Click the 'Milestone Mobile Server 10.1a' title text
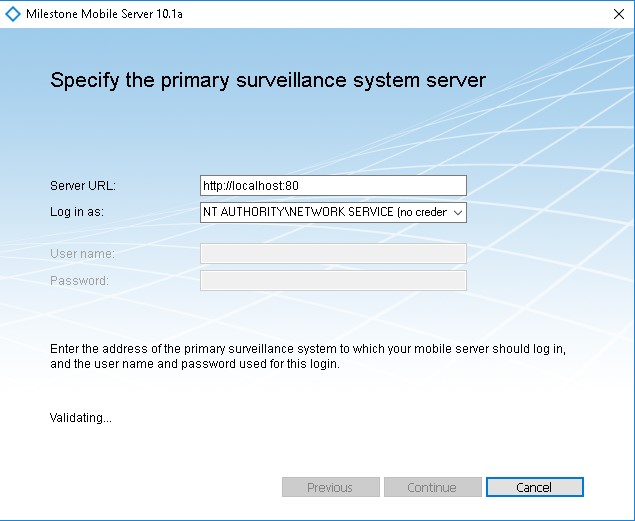 pos(104,14)
